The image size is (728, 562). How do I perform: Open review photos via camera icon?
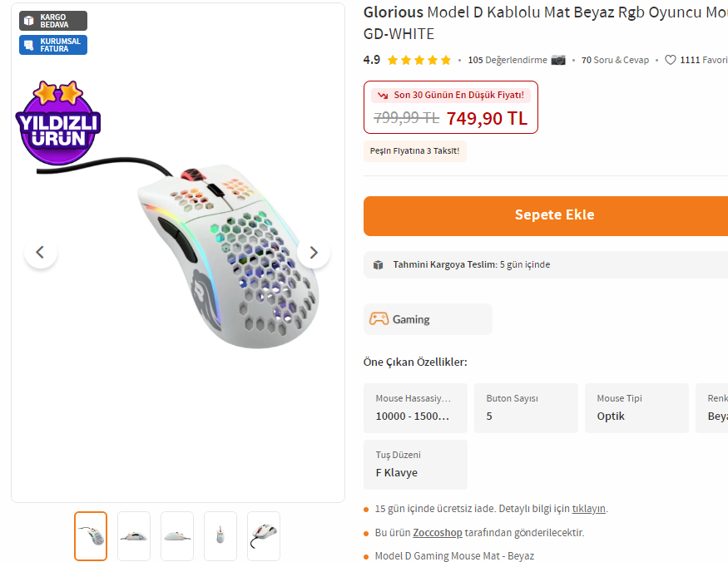point(558,60)
